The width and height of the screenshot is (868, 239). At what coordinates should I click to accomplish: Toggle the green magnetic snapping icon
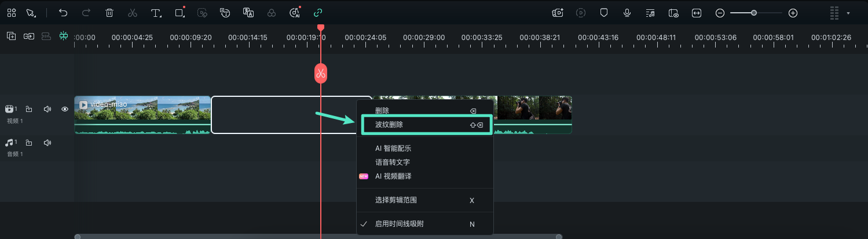[64, 36]
